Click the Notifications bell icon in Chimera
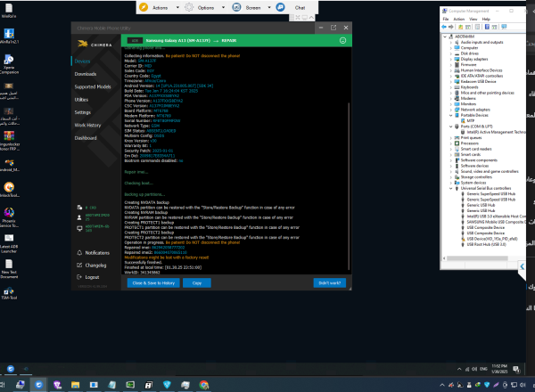Screen dimensions: 535x392 point(79,253)
